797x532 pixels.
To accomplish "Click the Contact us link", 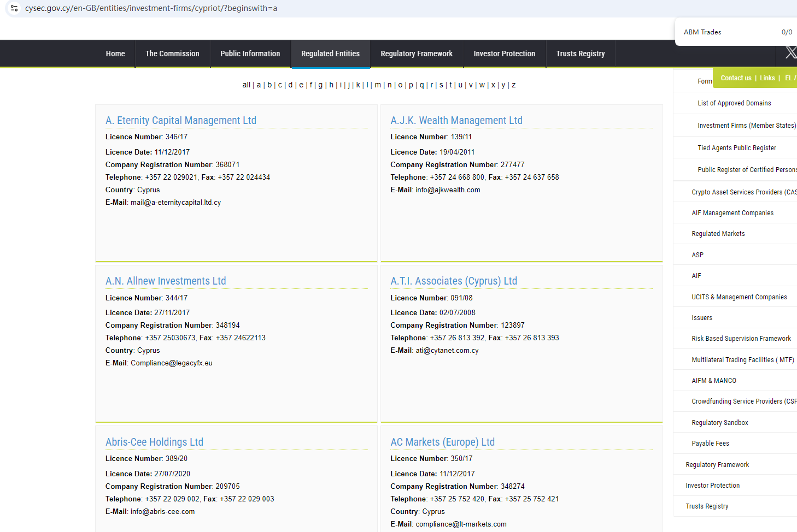I will pos(736,78).
